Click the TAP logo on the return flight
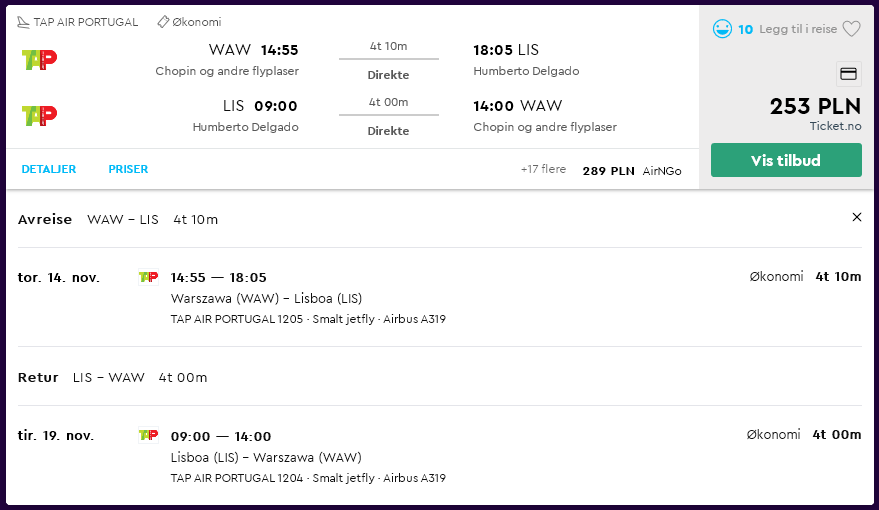The width and height of the screenshot is (879, 510). pos(39,115)
